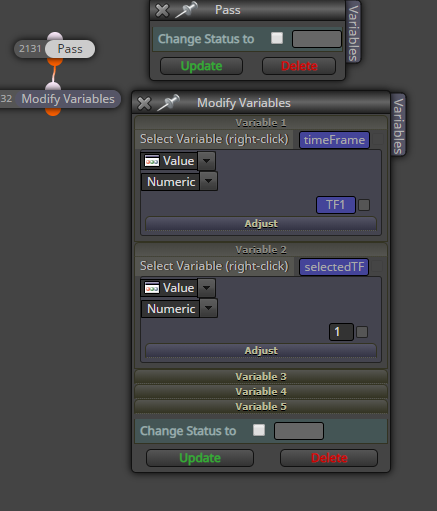
Task: Click the Value type icon in Variable 2
Action: (152, 288)
